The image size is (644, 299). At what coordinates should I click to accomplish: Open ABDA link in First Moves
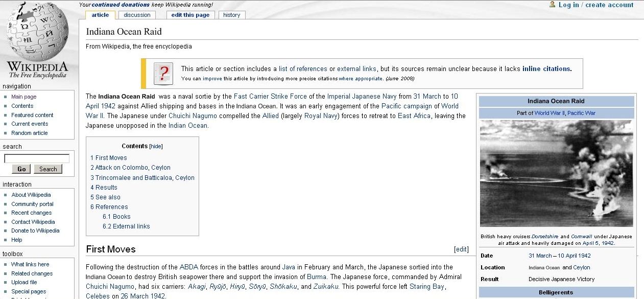(x=188, y=267)
